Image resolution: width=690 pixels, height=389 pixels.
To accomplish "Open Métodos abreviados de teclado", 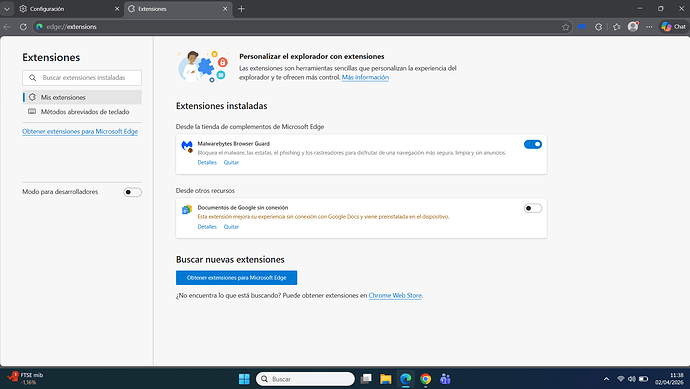I will pos(82,112).
